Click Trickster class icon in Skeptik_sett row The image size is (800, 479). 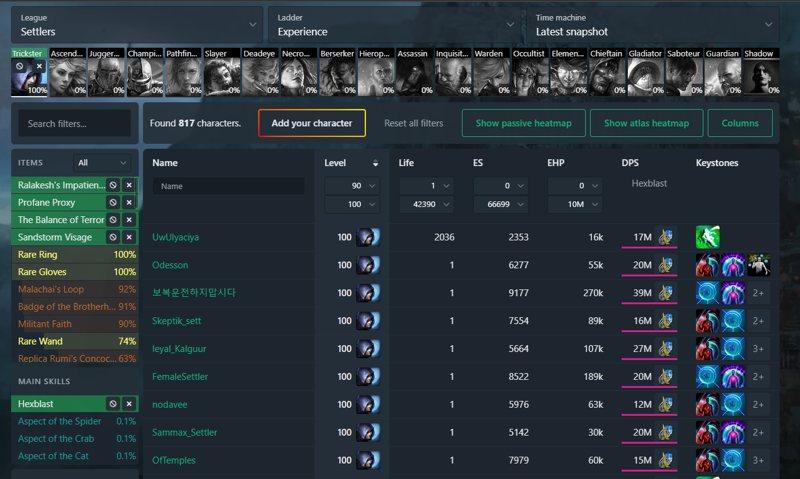click(x=368, y=321)
